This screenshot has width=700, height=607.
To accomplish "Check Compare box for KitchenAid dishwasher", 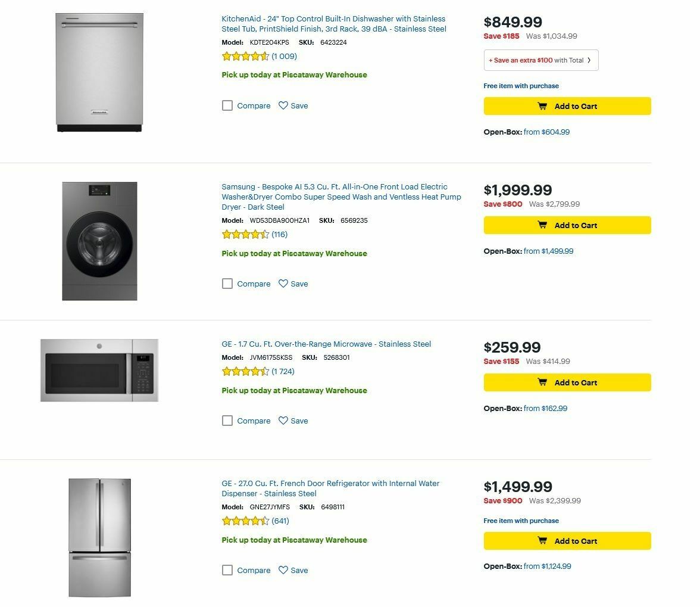I will 227,105.
